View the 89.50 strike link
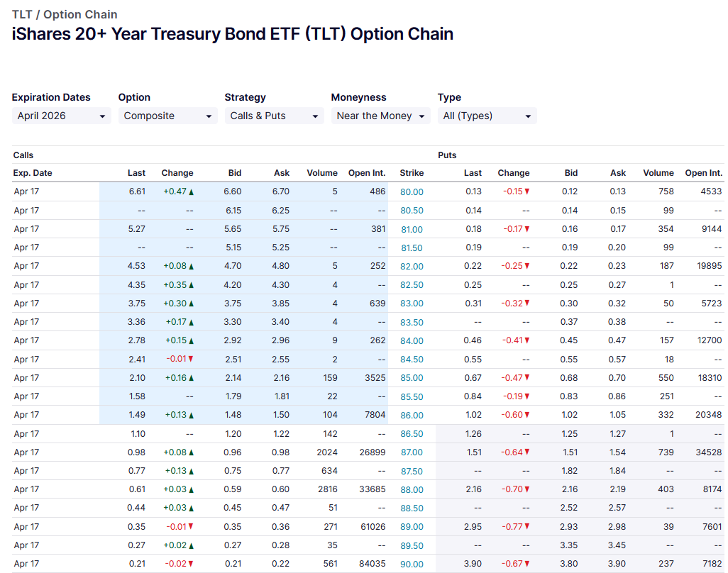The width and height of the screenshot is (728, 573). tap(412, 545)
